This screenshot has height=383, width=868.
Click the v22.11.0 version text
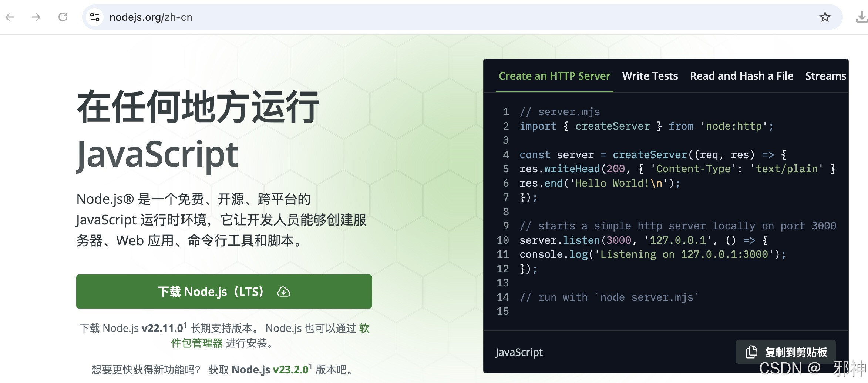[162, 328]
